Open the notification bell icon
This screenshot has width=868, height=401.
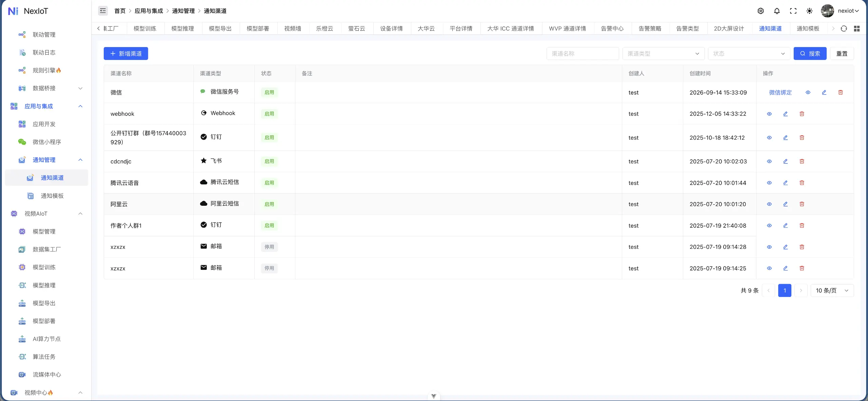[x=777, y=11]
